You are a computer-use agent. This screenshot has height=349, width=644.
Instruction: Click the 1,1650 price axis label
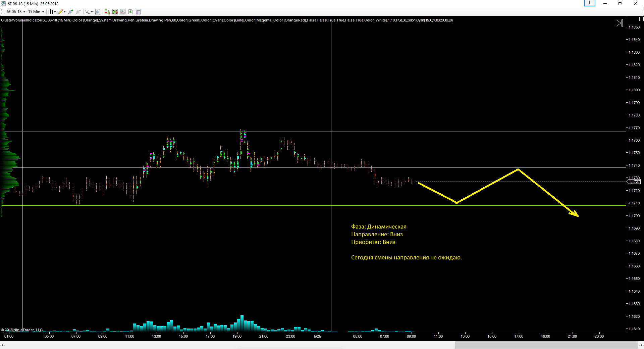(x=634, y=279)
